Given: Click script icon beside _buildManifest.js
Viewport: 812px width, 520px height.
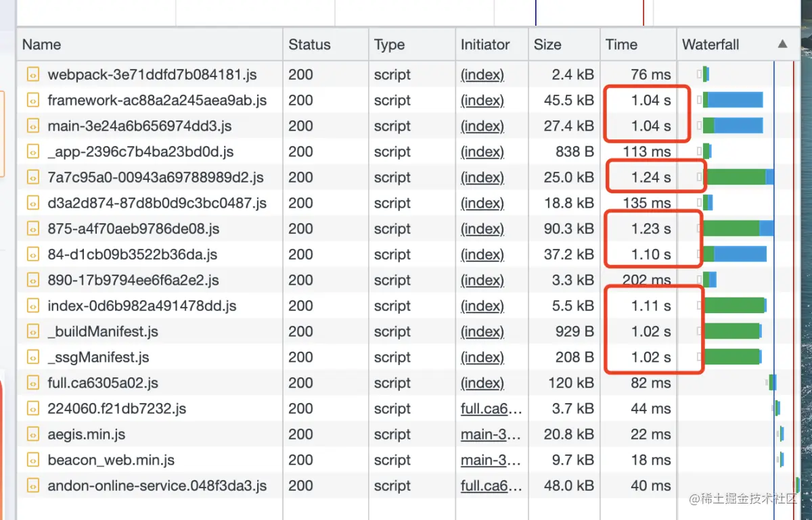Looking at the screenshot, I should [32, 331].
